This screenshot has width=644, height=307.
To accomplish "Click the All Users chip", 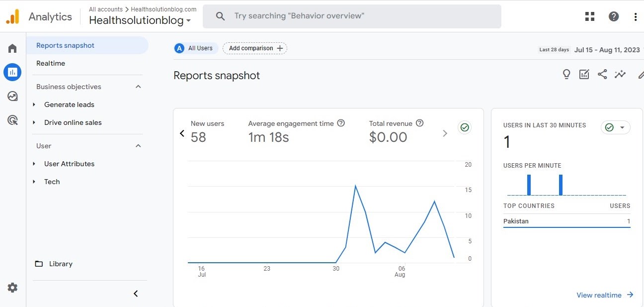I will 196,48.
